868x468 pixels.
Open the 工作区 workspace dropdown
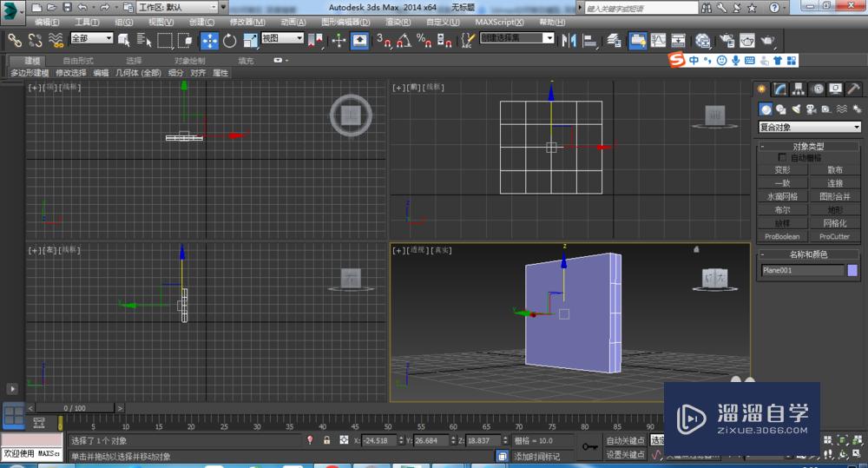point(178,7)
